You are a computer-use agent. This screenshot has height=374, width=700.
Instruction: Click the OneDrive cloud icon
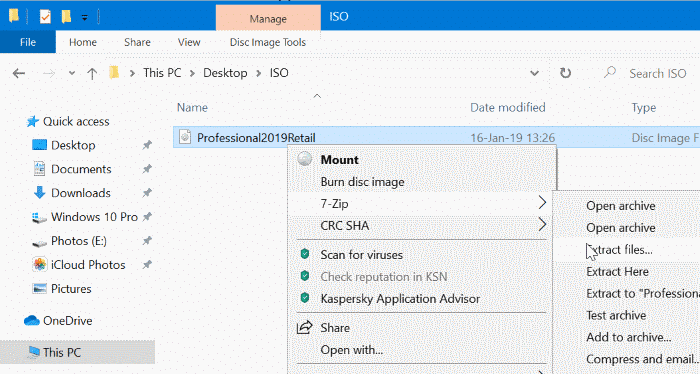tap(32, 320)
